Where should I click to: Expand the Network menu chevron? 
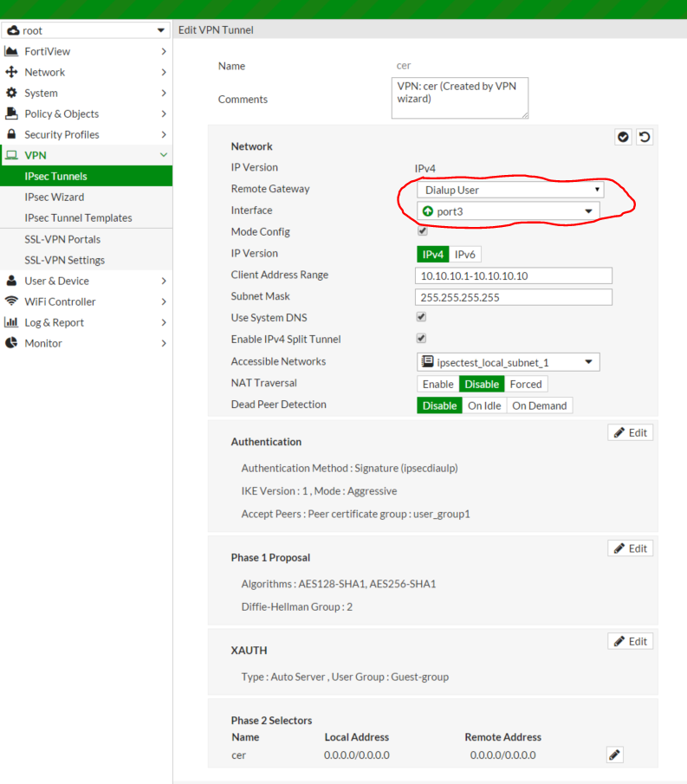[164, 72]
